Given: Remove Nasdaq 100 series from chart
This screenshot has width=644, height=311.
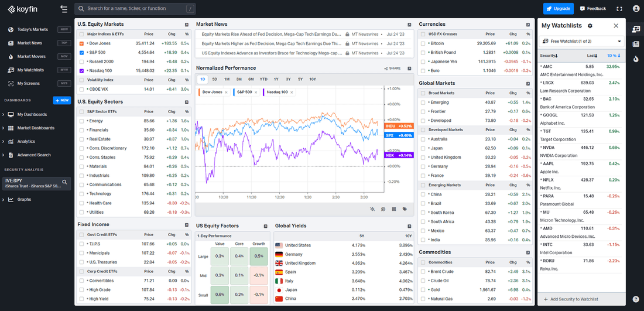Looking at the screenshot, I should pos(292,93).
